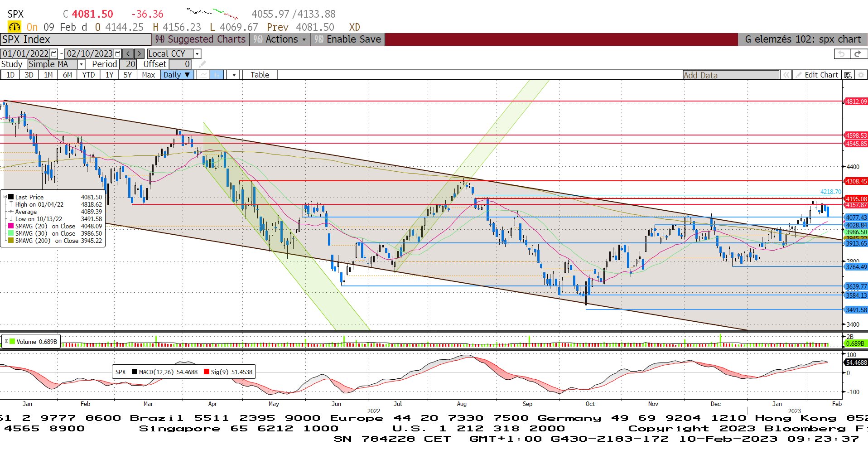This screenshot has width=868, height=464.
Task: Click the Table view button
Action: 260,75
